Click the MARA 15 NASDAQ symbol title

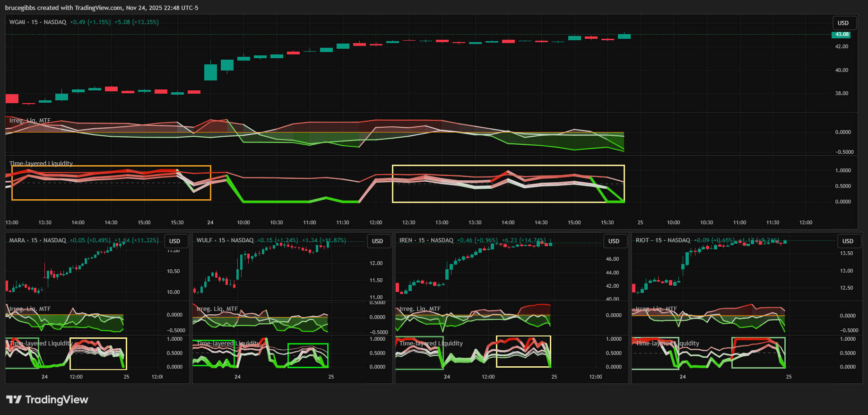(x=38, y=240)
